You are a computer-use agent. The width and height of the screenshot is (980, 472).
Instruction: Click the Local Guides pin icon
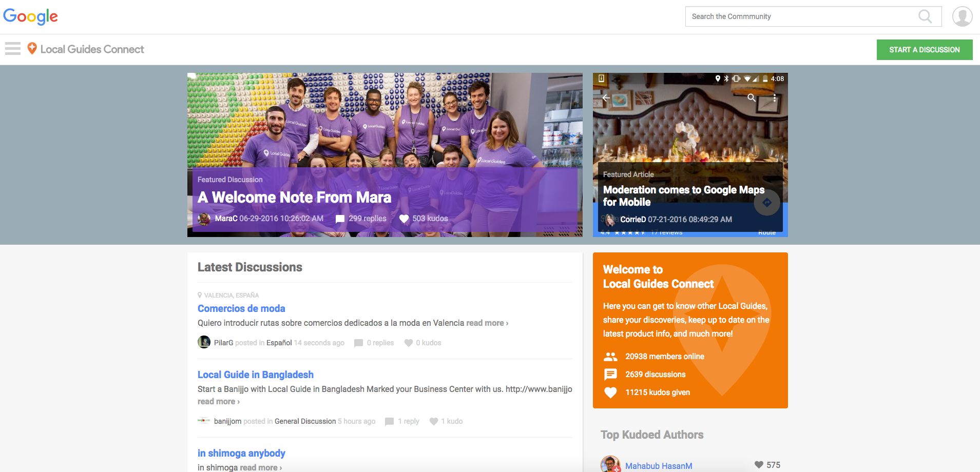point(32,48)
